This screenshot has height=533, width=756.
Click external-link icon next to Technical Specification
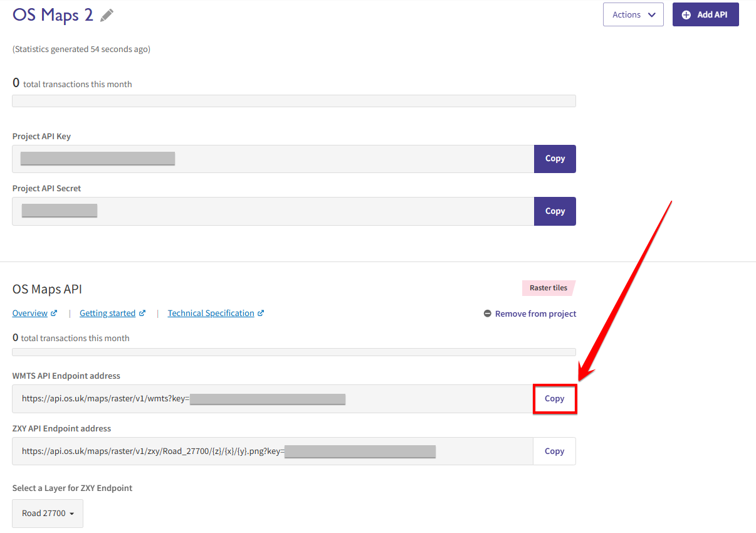(x=261, y=313)
